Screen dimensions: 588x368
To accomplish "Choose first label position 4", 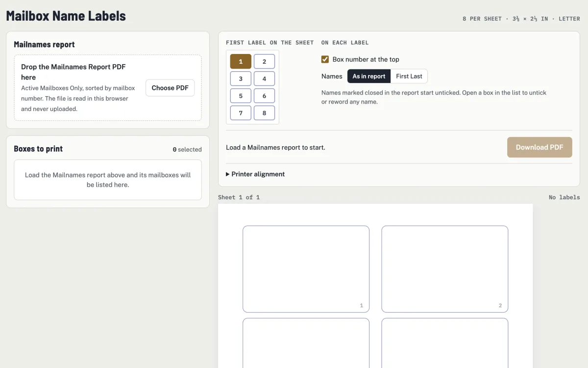I will (264, 79).
